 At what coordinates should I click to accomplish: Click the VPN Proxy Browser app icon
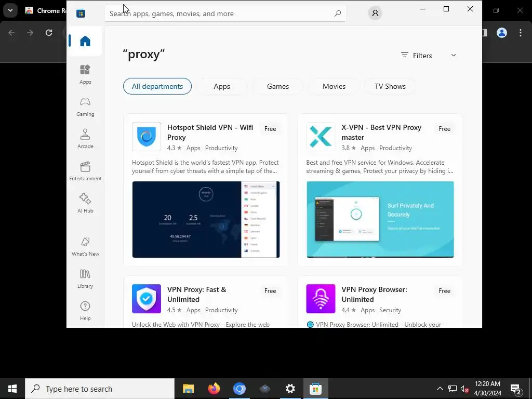click(x=321, y=299)
